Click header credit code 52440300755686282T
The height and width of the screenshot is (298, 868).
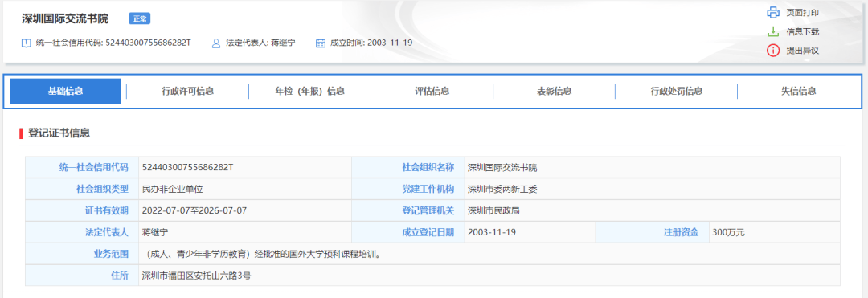click(148, 43)
